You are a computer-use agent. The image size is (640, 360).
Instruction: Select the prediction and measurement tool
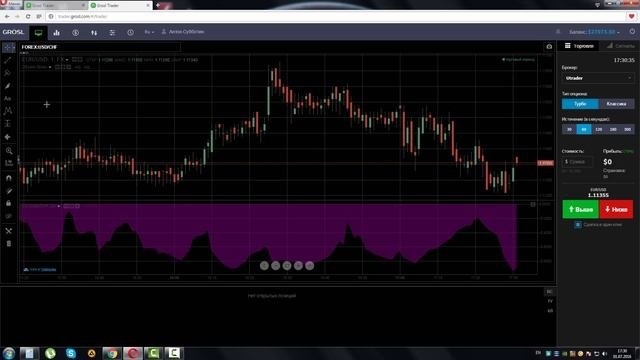[8, 124]
